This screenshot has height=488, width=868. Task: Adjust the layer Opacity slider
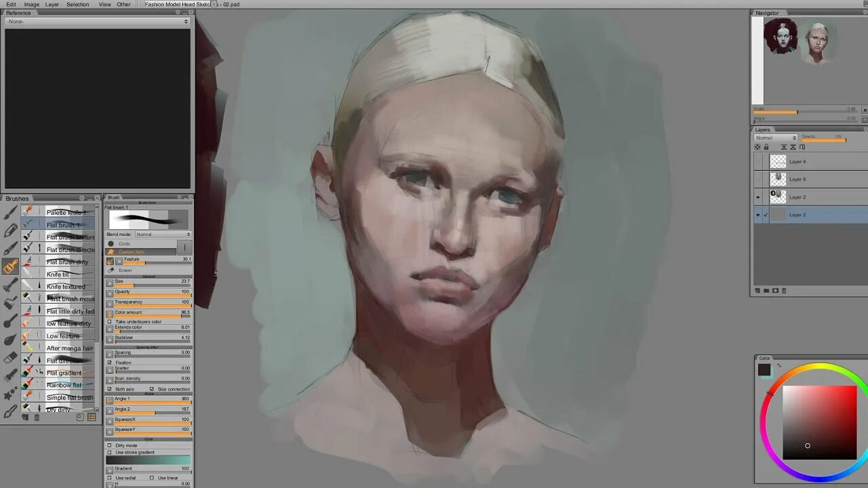coord(823,138)
